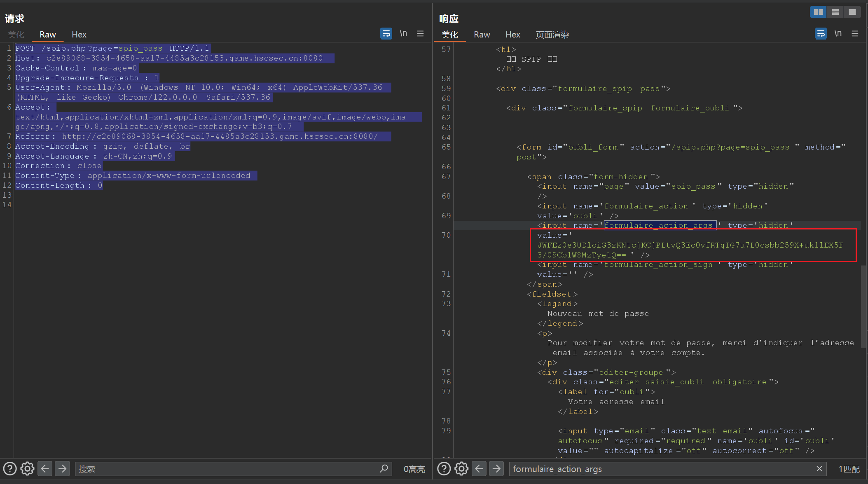
Task: Focus the request 搜索 input field
Action: 233,469
